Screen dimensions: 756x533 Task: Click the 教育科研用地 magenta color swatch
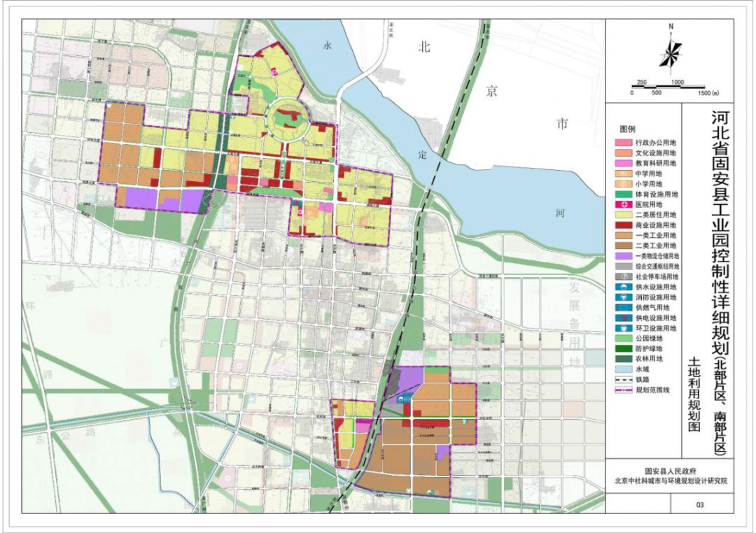(624, 164)
